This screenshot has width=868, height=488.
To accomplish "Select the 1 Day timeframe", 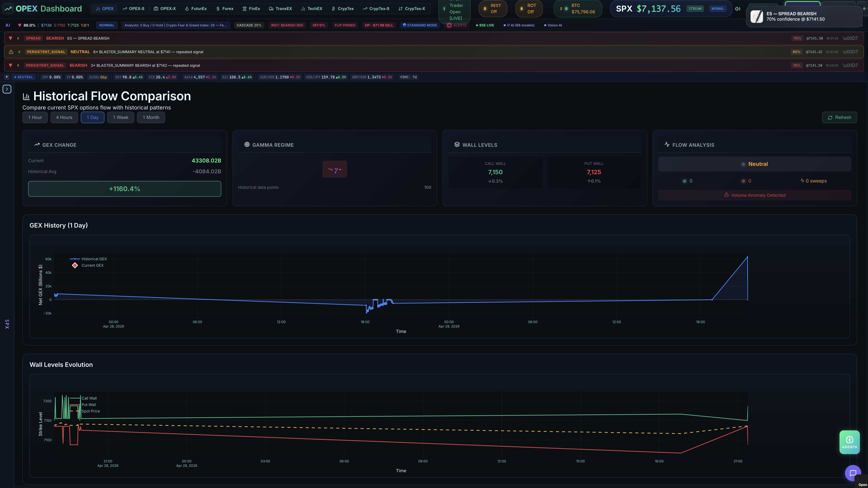I will [93, 118].
